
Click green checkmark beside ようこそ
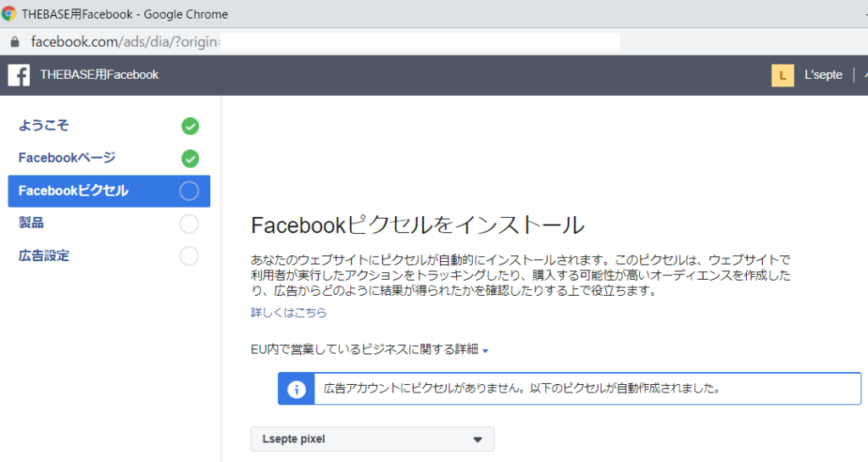tap(190, 126)
